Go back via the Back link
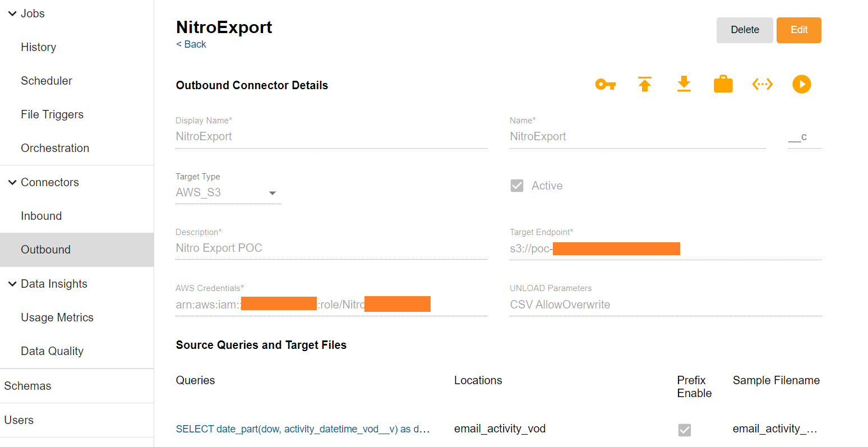The width and height of the screenshot is (868, 447). point(191,44)
